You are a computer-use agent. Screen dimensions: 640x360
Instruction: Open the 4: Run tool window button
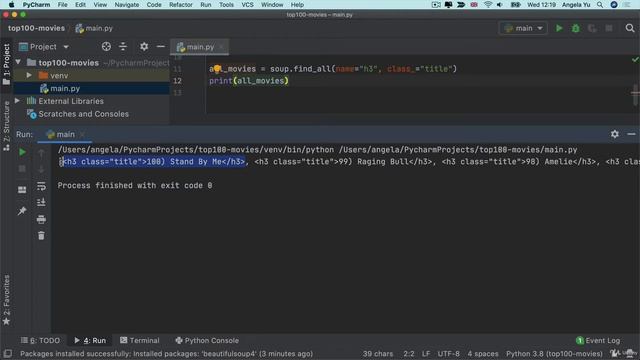pyautogui.click(x=90, y=340)
